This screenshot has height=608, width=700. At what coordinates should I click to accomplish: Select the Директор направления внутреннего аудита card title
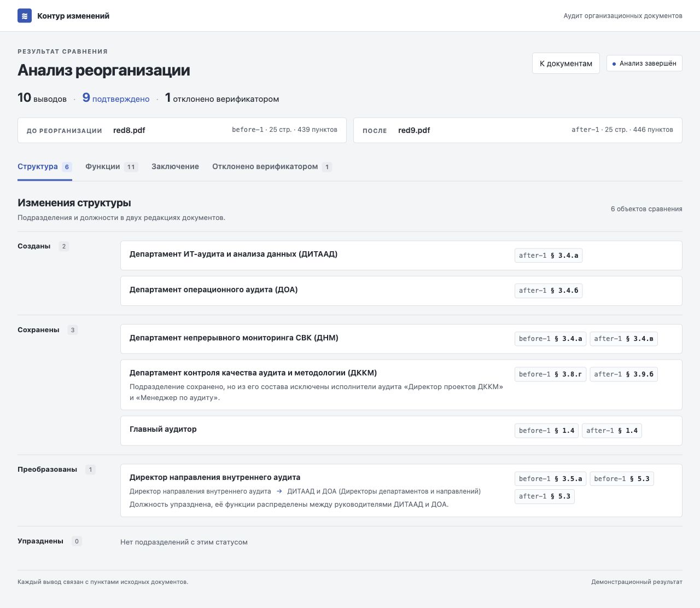coord(215,478)
